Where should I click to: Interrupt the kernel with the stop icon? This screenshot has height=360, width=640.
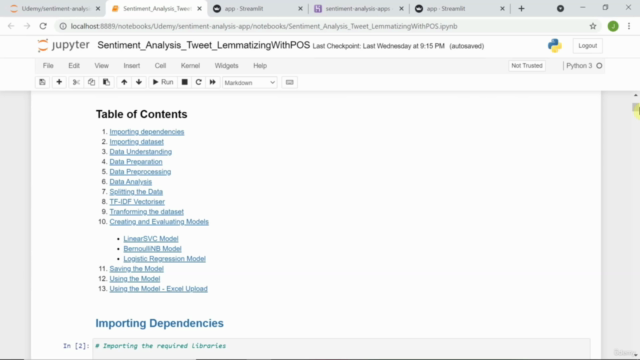(x=184, y=82)
